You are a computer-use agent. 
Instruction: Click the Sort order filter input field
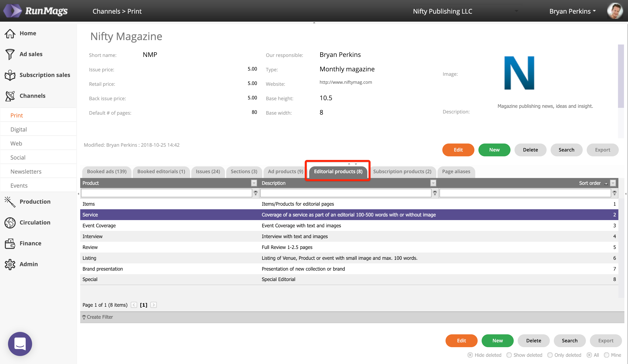tap(525, 193)
